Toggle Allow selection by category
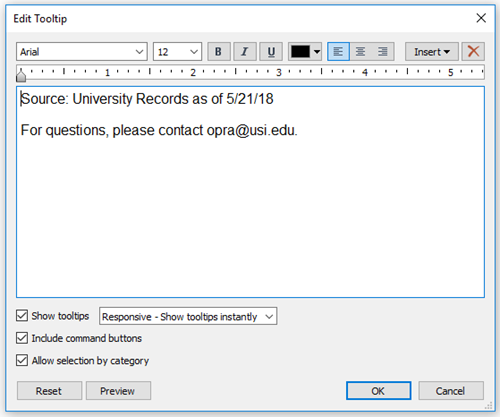The height and width of the screenshot is (417, 500). pyautogui.click(x=22, y=360)
